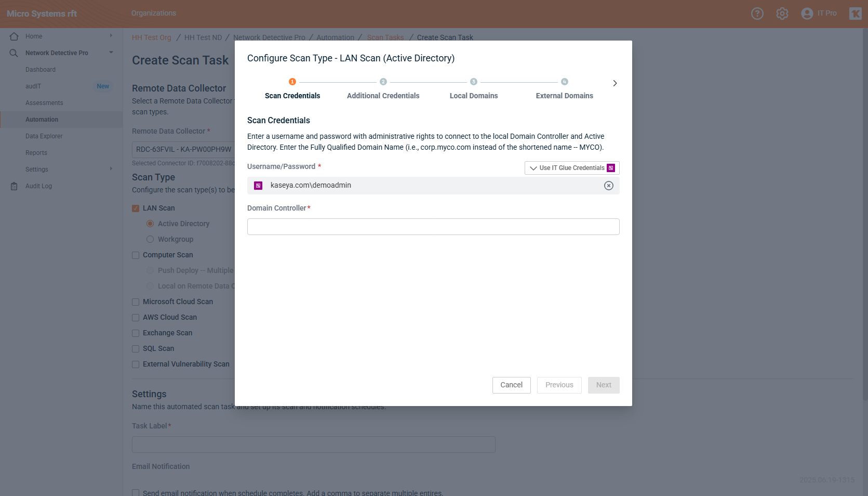This screenshot has height=496, width=868.
Task: Open the Scan Tasks breadcrumb link
Action: point(385,37)
